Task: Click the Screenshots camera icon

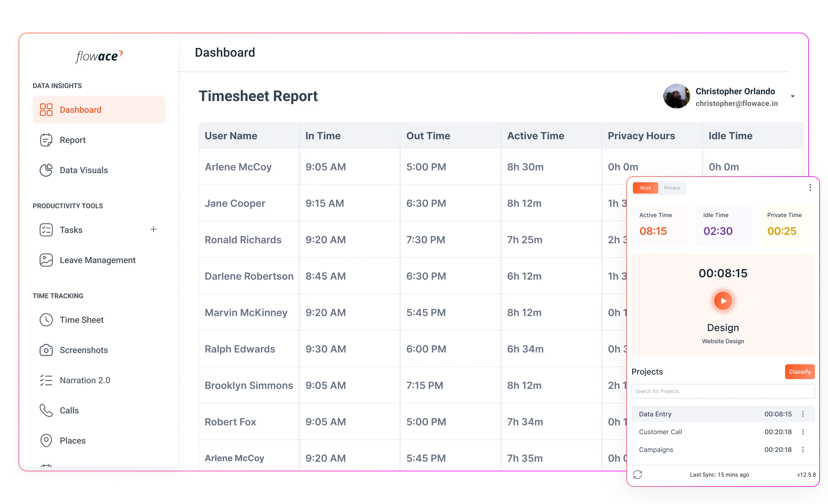Action: [46, 350]
